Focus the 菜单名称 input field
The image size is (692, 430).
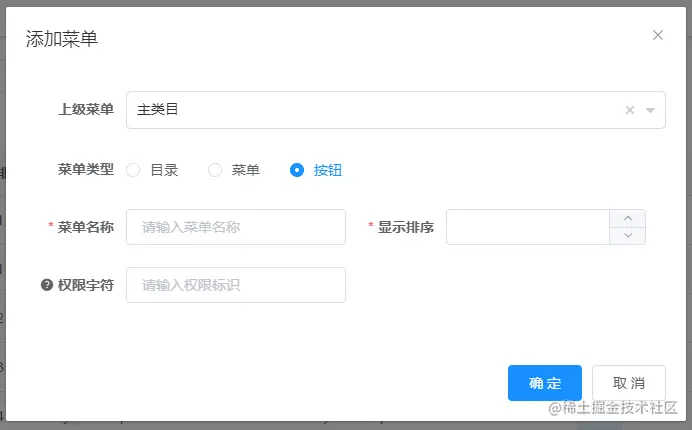(x=236, y=227)
